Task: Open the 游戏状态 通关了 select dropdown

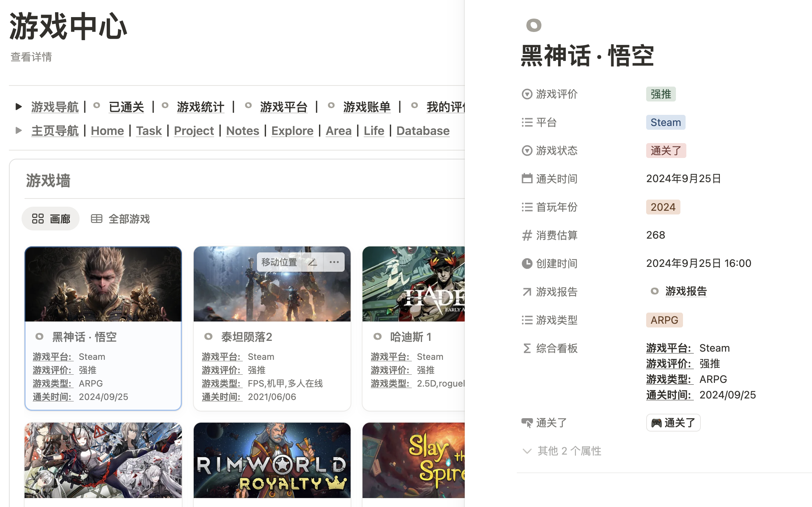Action: pos(666,151)
